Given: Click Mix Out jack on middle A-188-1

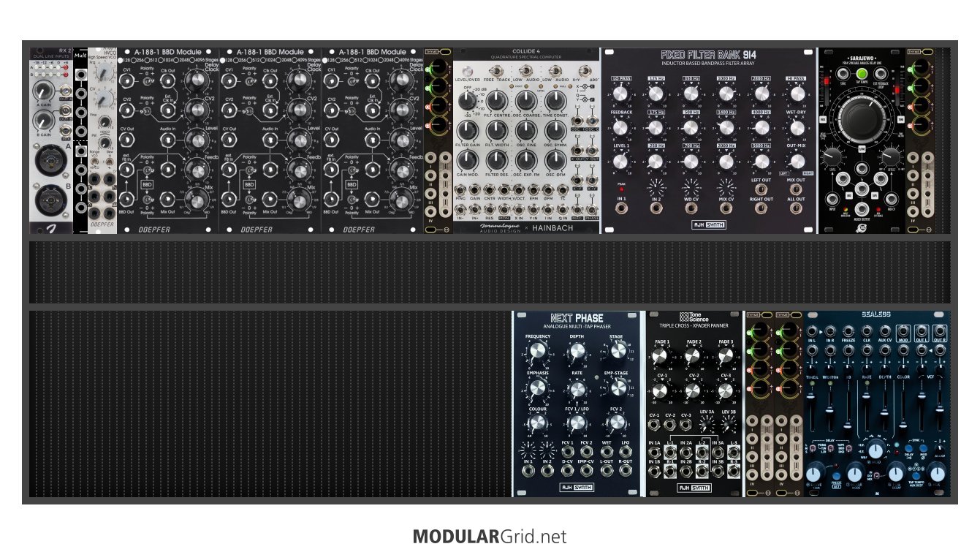Looking at the screenshot, I should (x=270, y=199).
